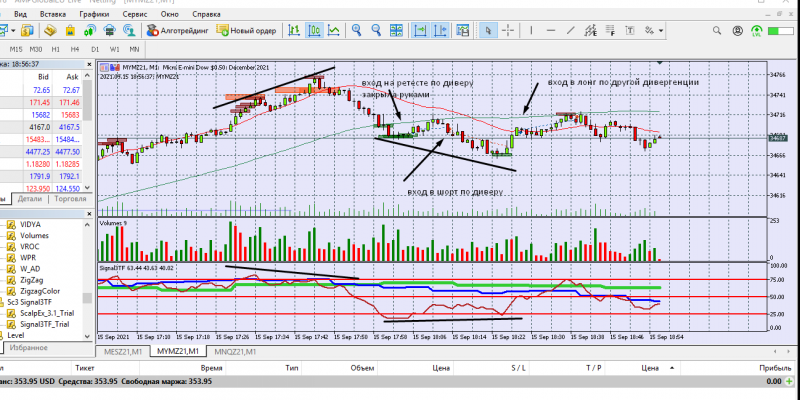Viewport: 800px width, 400px height.
Task: Switch timeframe to M30
Action: point(36,49)
